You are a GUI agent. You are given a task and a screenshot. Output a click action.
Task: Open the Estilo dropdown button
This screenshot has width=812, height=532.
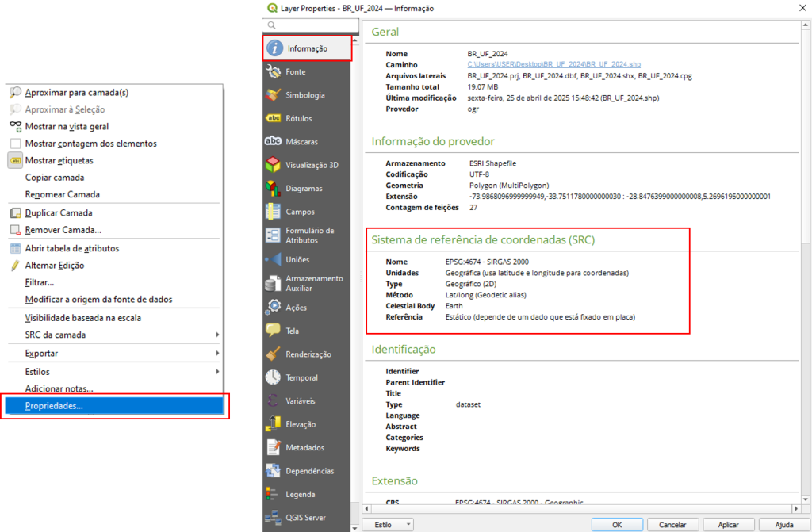pos(388,524)
